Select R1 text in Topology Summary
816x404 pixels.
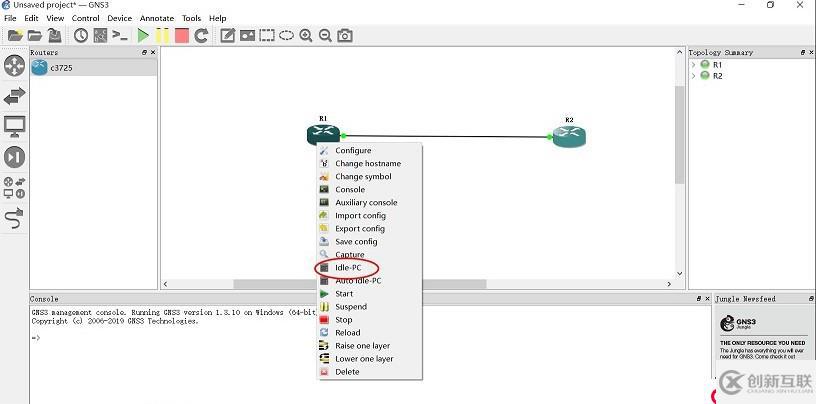click(718, 65)
